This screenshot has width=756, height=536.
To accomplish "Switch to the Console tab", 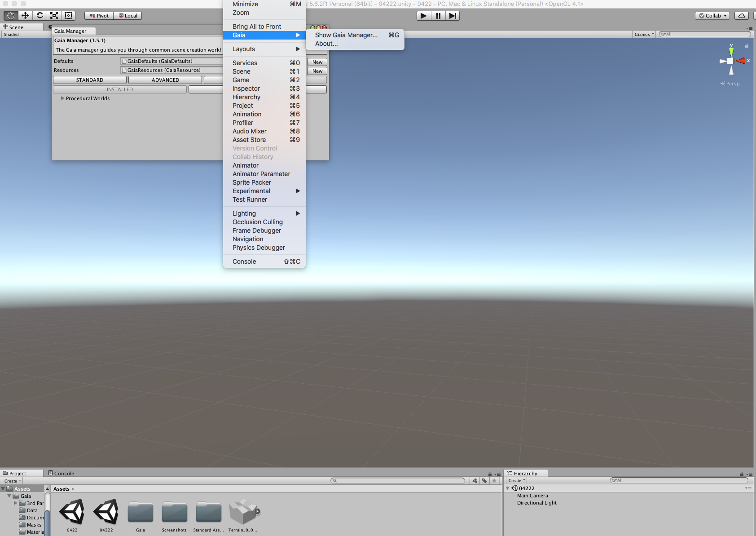I will [x=62, y=474].
